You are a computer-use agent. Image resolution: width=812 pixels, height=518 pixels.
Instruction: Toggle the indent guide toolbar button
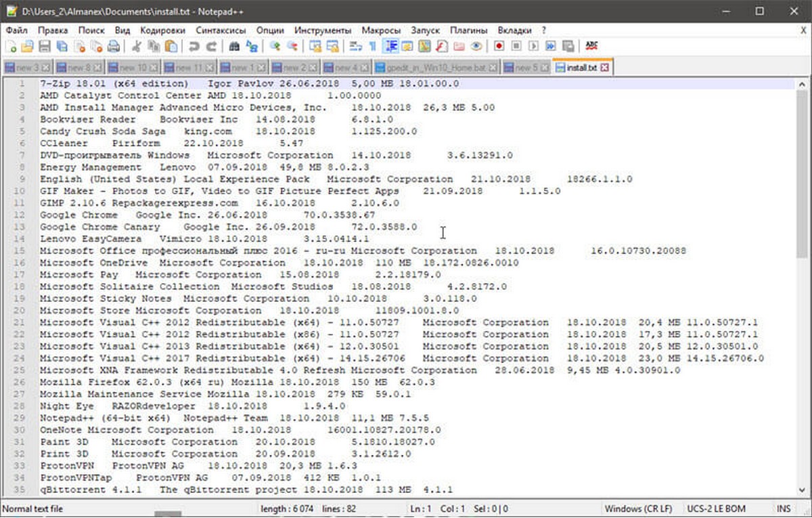pos(391,46)
